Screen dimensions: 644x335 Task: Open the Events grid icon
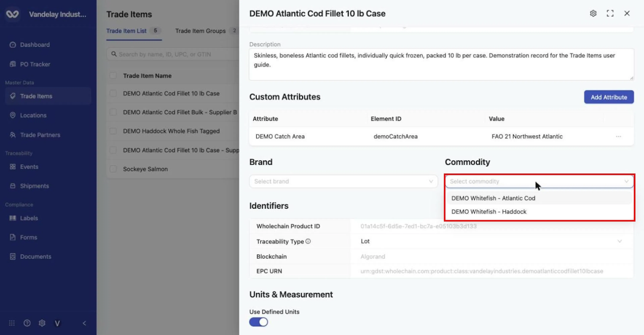coord(13,167)
